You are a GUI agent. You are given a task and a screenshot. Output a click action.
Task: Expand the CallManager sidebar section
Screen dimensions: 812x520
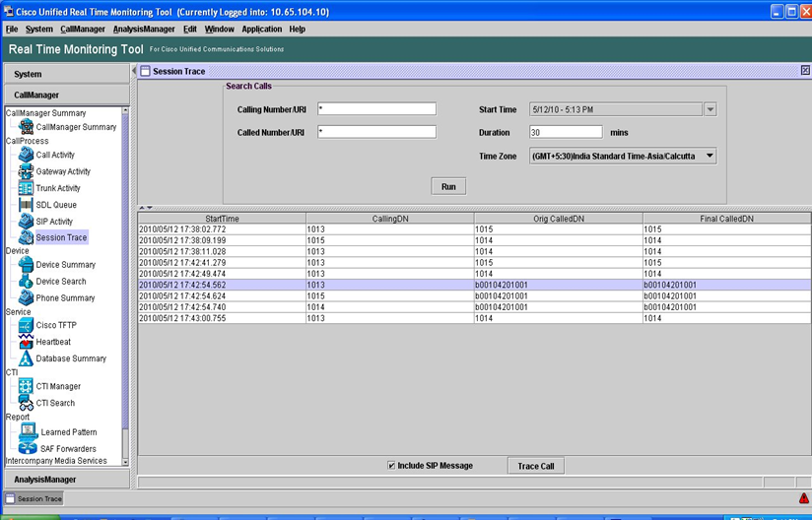[x=67, y=95]
